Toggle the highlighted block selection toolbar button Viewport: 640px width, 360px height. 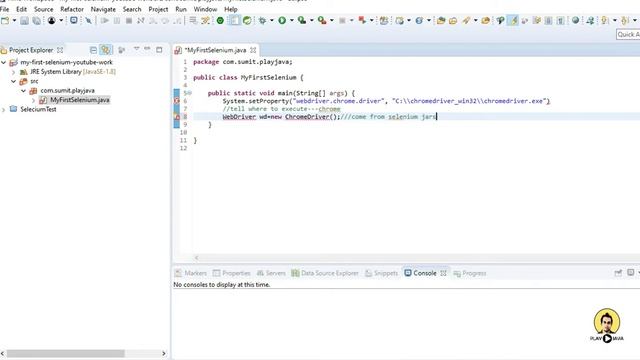(235, 20)
